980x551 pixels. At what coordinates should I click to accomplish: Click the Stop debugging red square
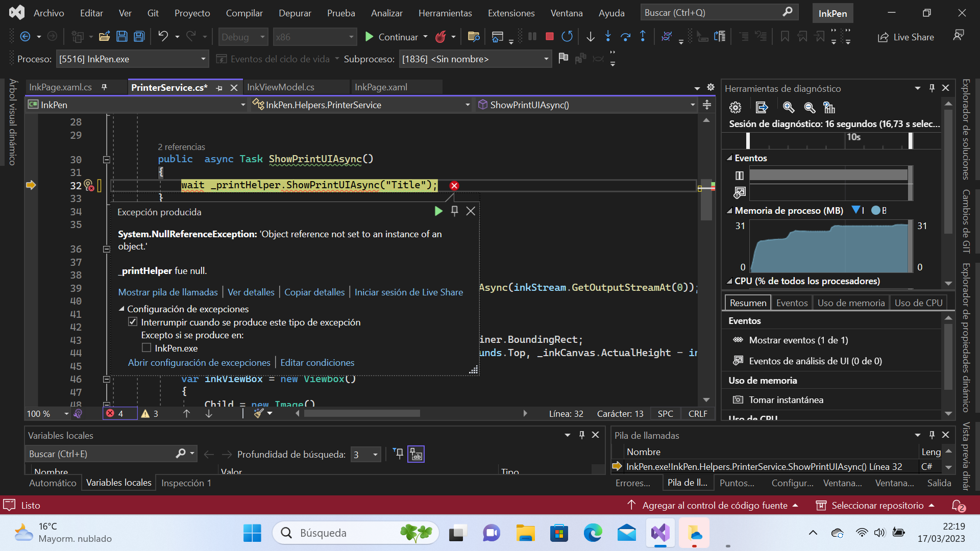click(x=550, y=37)
